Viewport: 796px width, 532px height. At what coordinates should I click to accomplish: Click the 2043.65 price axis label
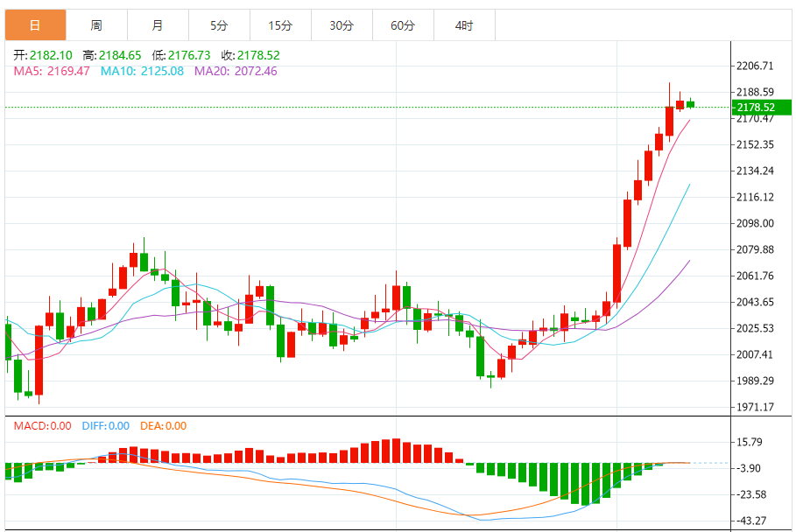point(755,302)
